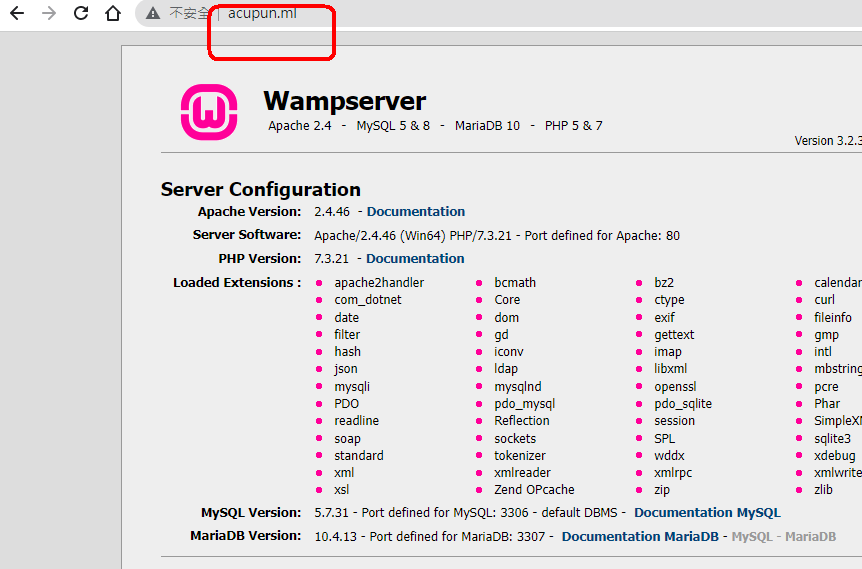Screen dimensions: 862x569
Task: Open the Documentation MySQL link
Action: pyautogui.click(x=707, y=512)
